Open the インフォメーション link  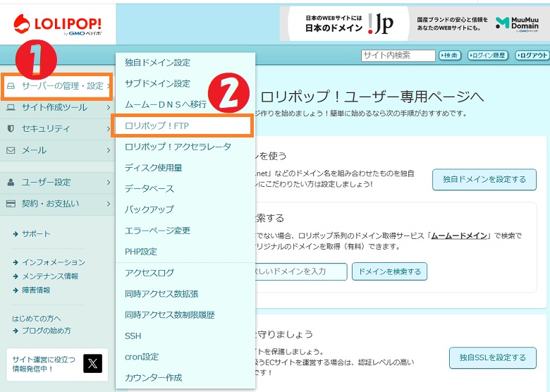pos(54,262)
